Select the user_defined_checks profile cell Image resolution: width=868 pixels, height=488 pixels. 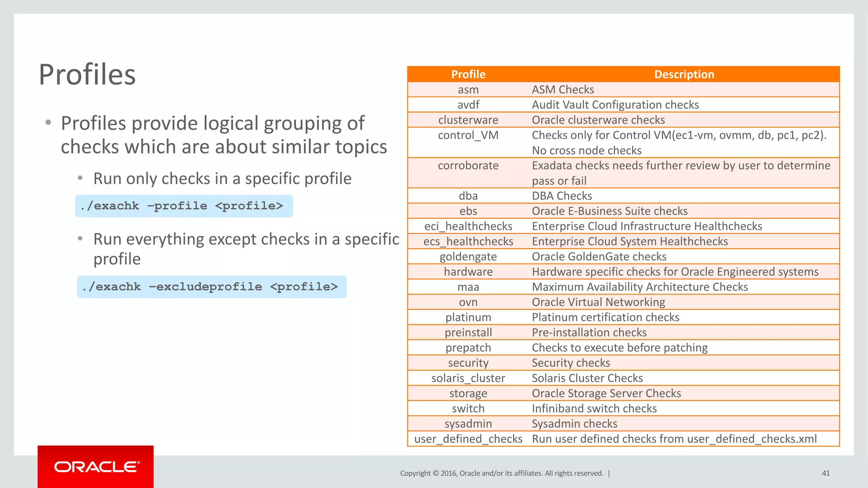tap(468, 439)
